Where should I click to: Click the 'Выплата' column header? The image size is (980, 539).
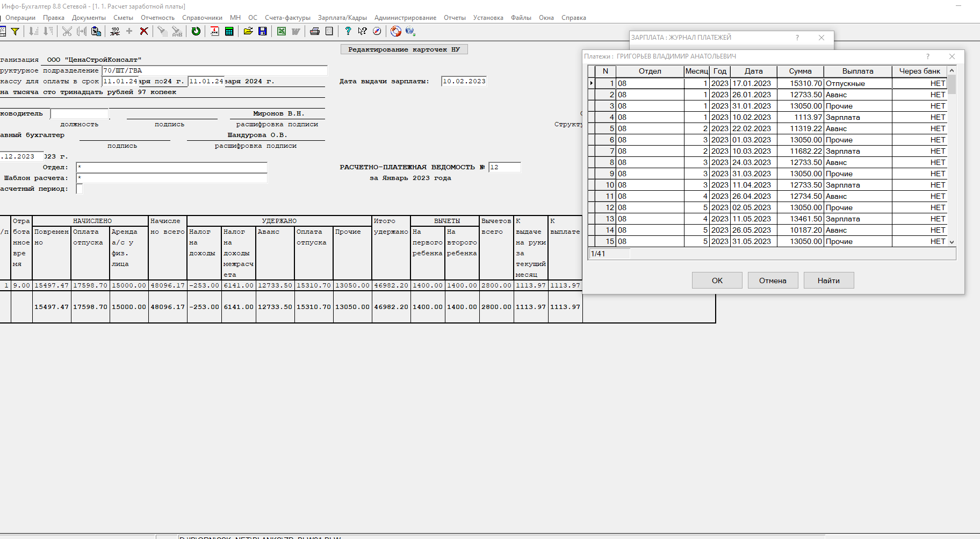click(858, 71)
